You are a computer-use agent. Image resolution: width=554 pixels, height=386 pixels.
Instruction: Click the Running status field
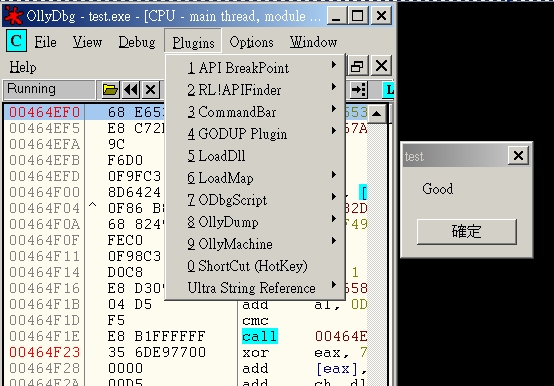pyautogui.click(x=49, y=89)
